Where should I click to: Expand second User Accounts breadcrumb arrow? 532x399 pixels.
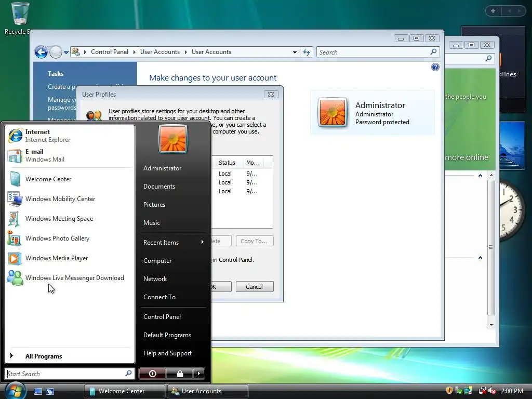(x=185, y=52)
